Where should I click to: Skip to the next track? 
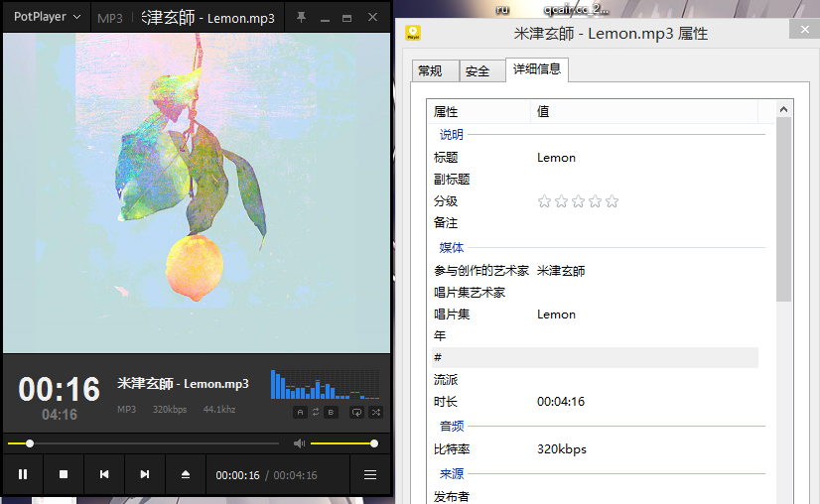[x=145, y=475]
